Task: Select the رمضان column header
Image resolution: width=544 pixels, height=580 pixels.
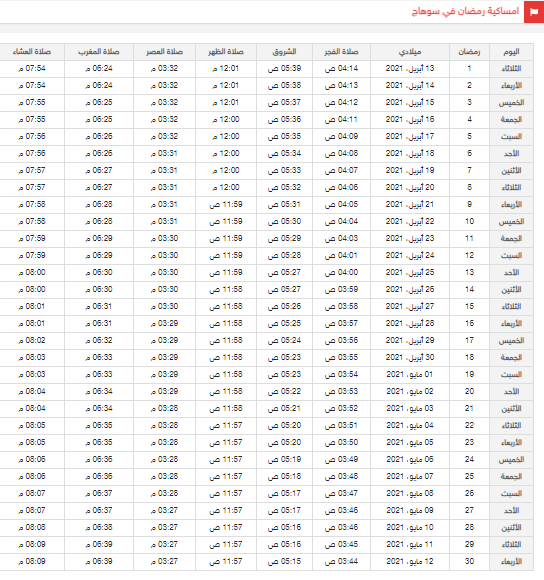Action: tap(469, 52)
